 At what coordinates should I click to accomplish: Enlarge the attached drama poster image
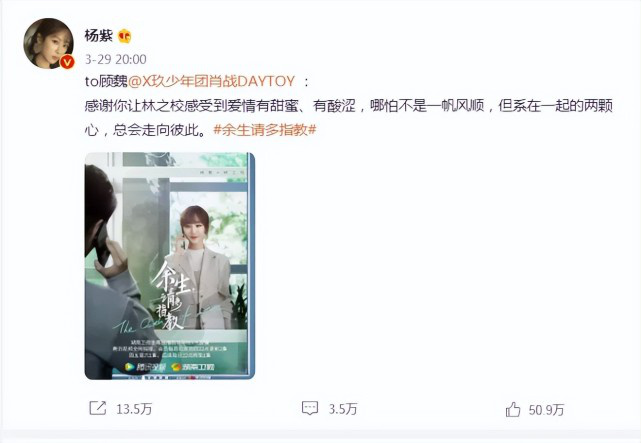170,266
